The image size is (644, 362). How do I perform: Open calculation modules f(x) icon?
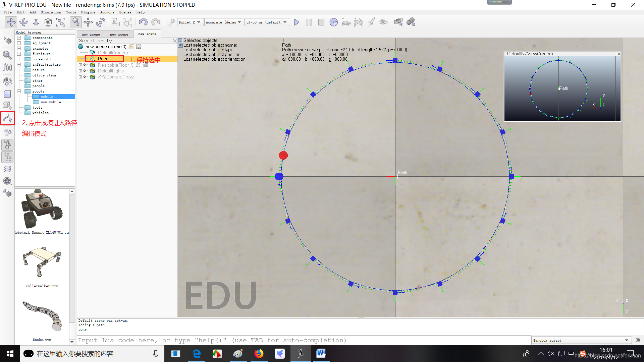pos(7,67)
